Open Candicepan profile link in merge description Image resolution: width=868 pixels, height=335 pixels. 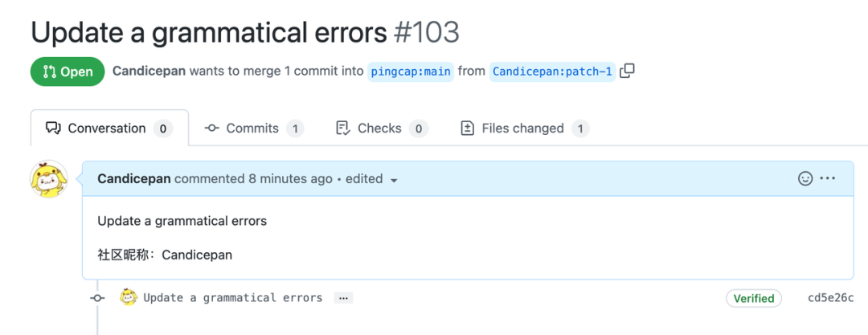tap(149, 71)
